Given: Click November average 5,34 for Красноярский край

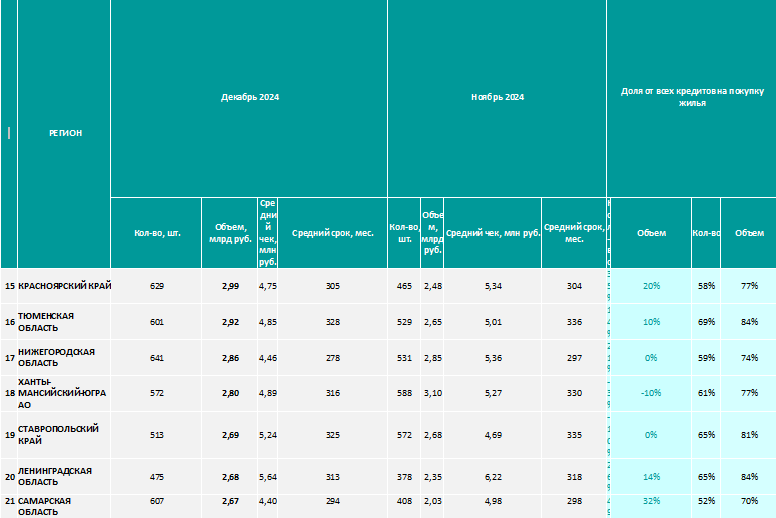Looking at the screenshot, I should coord(493,286).
